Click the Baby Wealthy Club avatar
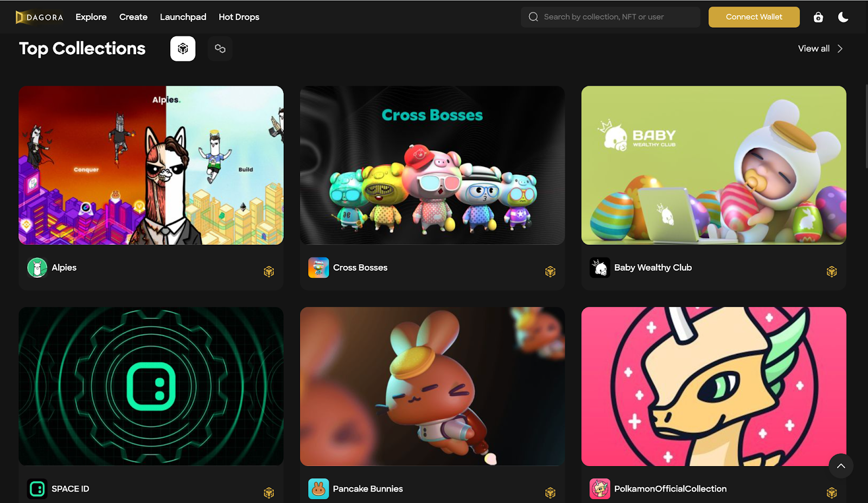This screenshot has height=503, width=868. click(600, 268)
